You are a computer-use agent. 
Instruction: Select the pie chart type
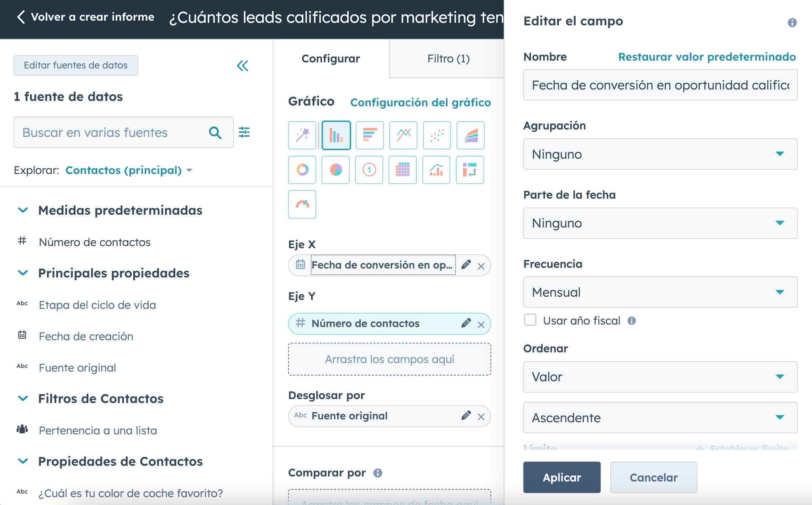335,170
